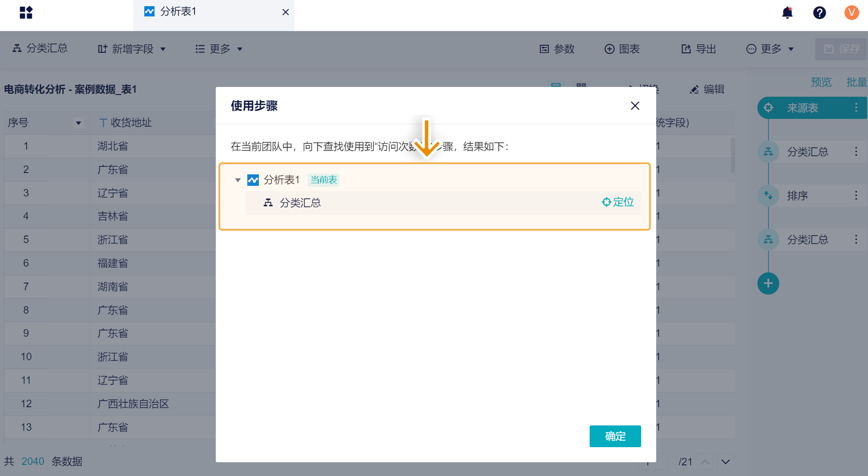Confirm with the 确定 button

(615, 436)
